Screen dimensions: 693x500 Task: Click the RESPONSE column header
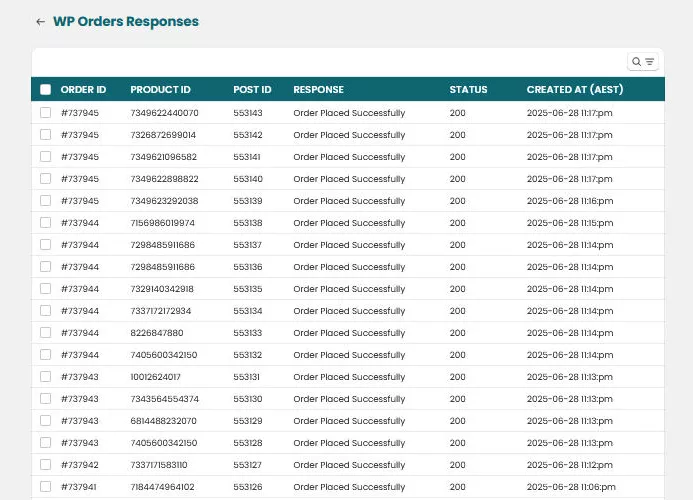(x=319, y=90)
